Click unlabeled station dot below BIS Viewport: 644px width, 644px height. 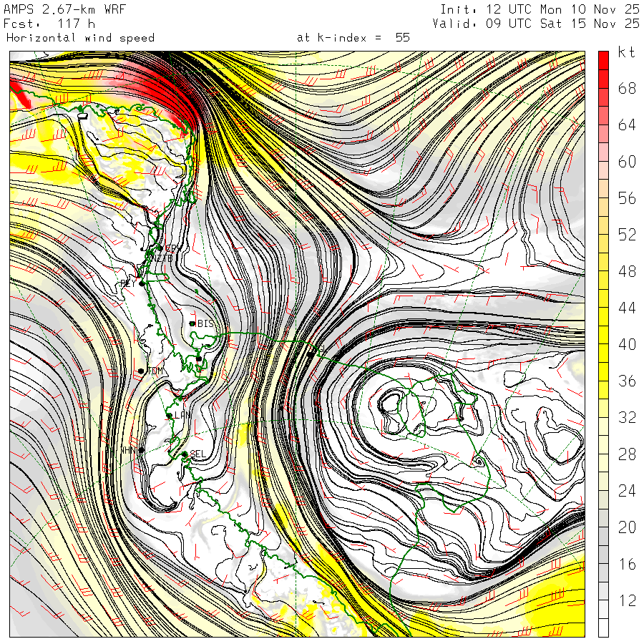tap(199, 358)
